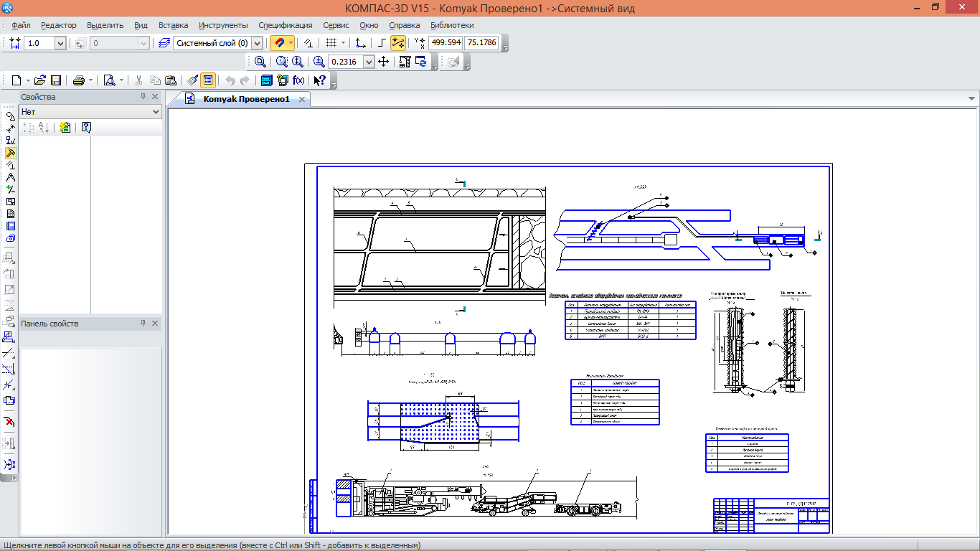The width and height of the screenshot is (980, 551).
Task: Click the X coordinate field 499.594
Action: pyautogui.click(x=446, y=43)
